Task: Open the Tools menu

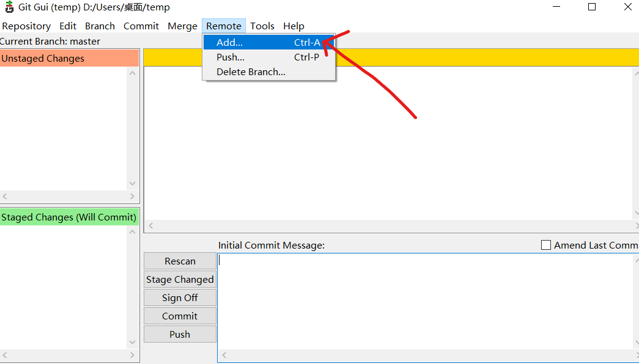Action: [262, 26]
